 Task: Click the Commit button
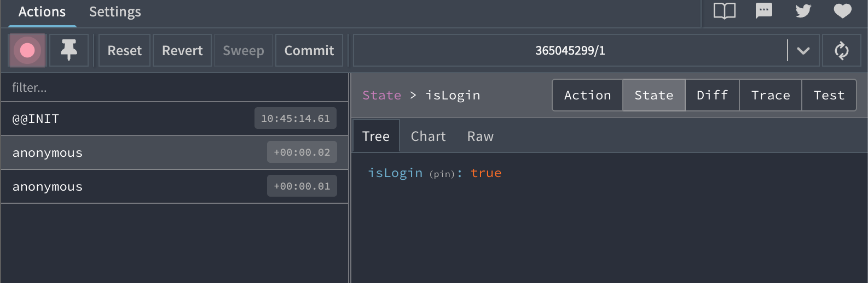coord(309,51)
